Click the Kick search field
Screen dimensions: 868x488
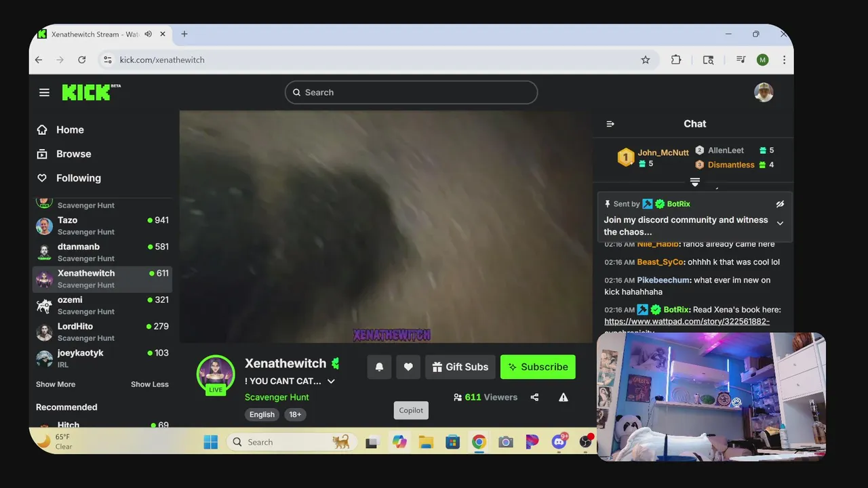[x=411, y=93]
